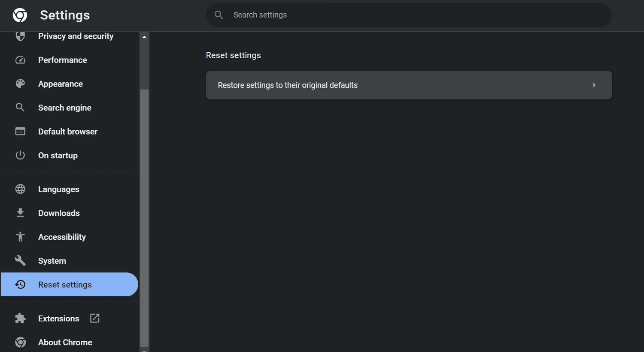Click the sidebar scrollbar up arrow
644x352 pixels.
(x=144, y=36)
